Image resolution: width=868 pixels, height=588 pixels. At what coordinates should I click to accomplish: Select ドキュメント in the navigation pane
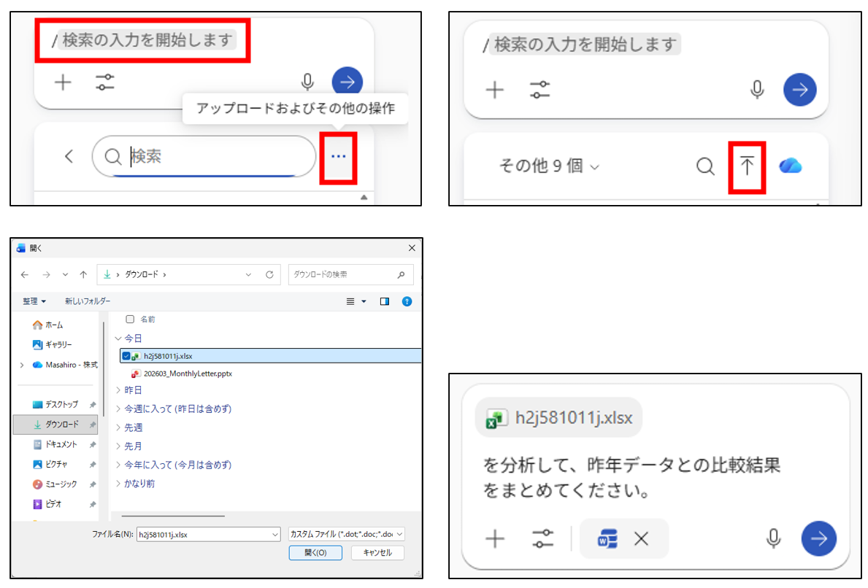[61, 444]
